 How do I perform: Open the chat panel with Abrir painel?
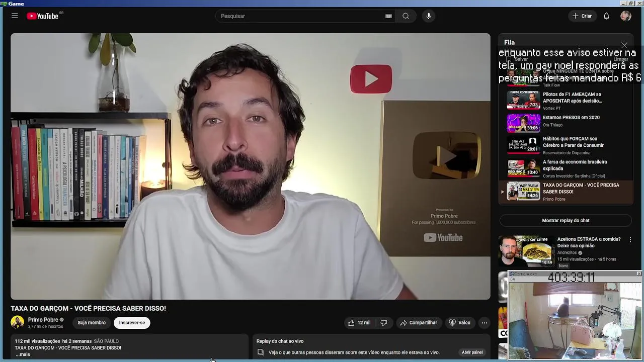(472, 352)
